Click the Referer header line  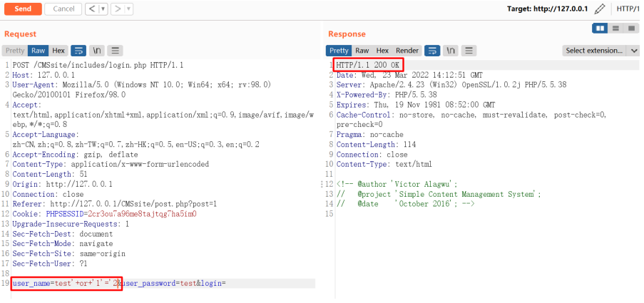114,204
